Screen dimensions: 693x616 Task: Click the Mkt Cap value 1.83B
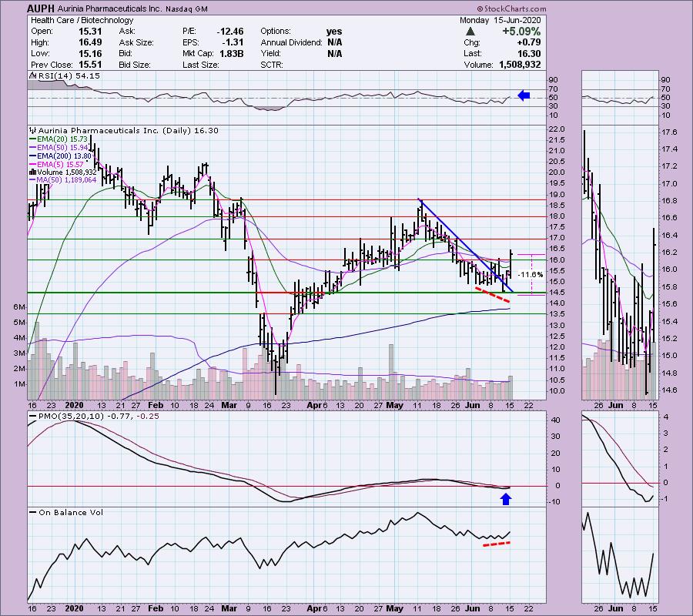[x=231, y=53]
